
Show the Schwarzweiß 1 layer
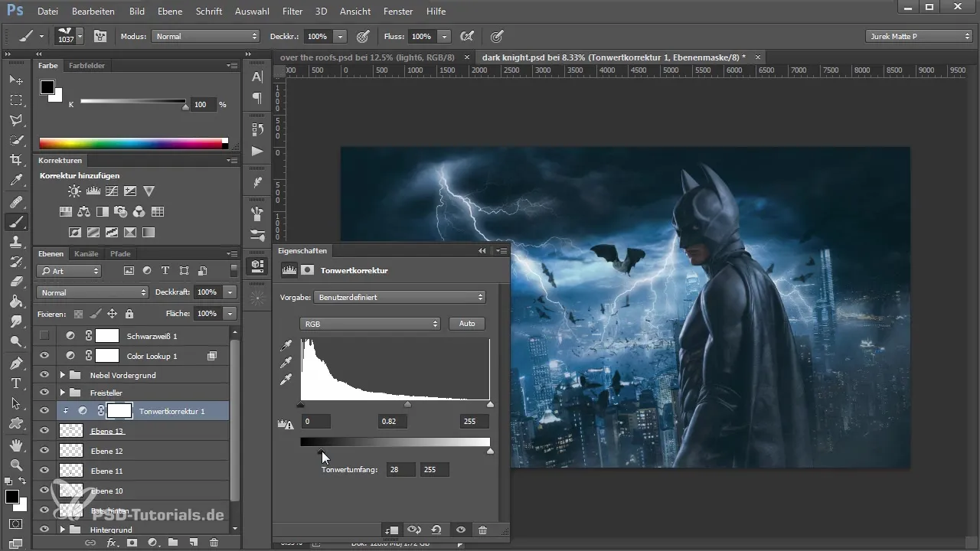coord(44,335)
